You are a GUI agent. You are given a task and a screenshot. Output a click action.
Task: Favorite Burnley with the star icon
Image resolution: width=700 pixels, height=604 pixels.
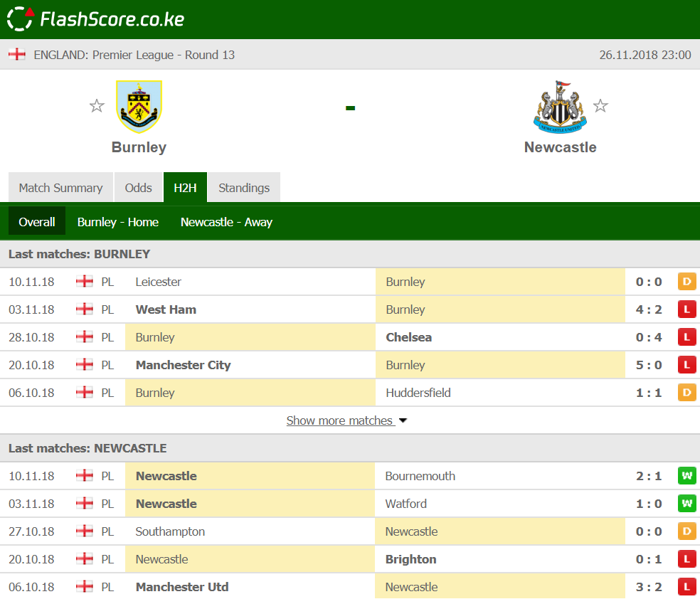click(x=97, y=106)
